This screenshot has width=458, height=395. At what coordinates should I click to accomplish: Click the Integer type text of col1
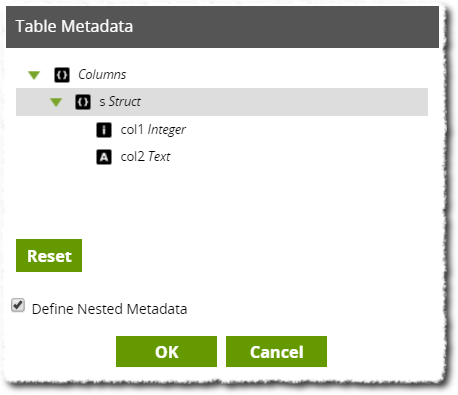pos(167,130)
